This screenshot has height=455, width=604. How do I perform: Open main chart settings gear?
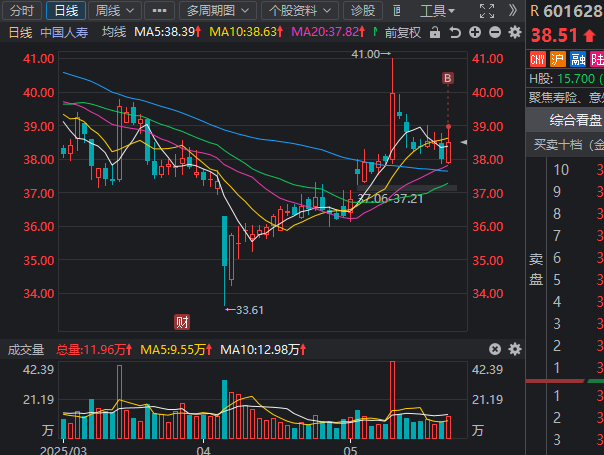(x=515, y=32)
